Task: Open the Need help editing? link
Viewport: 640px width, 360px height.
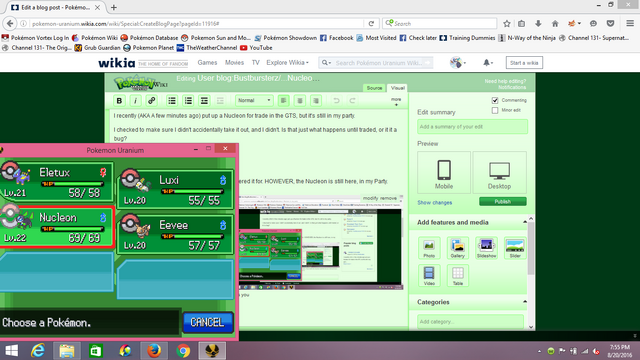Action: 505,81
